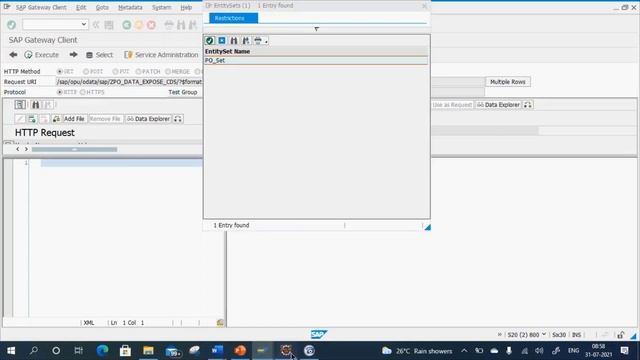Open the Windows Start menu
Screen dimensions: 640x360
11,351
